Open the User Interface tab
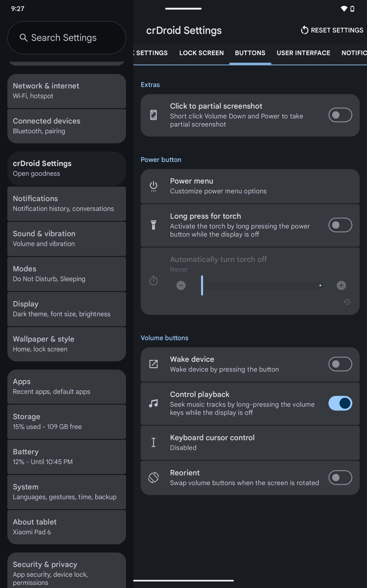Image resolution: width=367 pixels, height=588 pixels. pyautogui.click(x=303, y=53)
